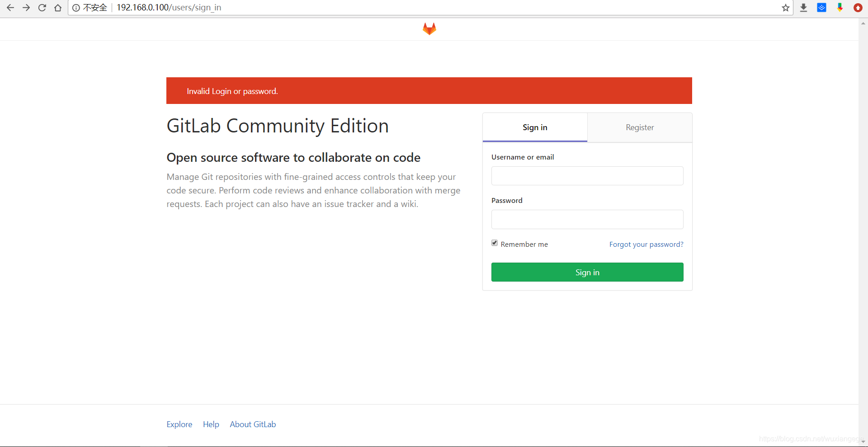
Task: Open the About GitLab link
Action: (x=253, y=424)
